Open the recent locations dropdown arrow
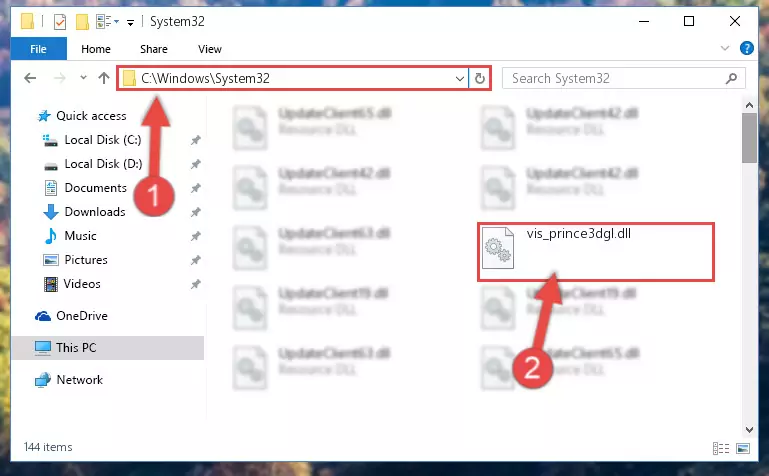 pos(83,77)
